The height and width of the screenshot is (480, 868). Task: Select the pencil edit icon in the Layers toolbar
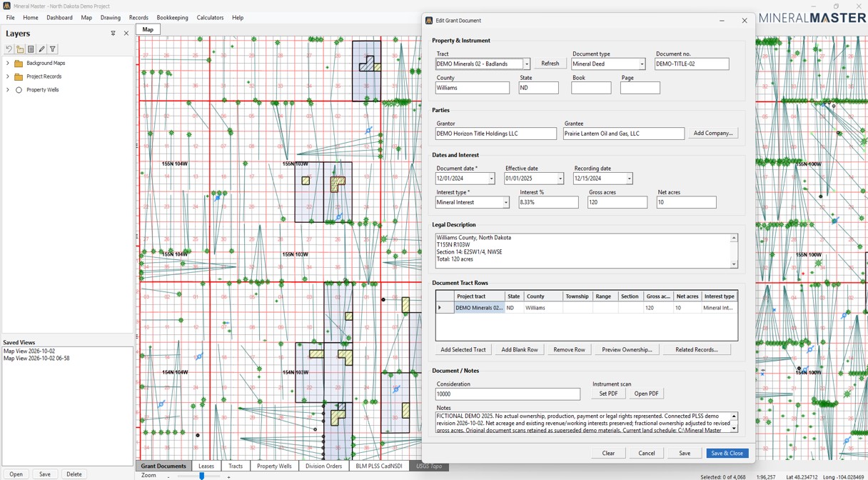tap(41, 49)
